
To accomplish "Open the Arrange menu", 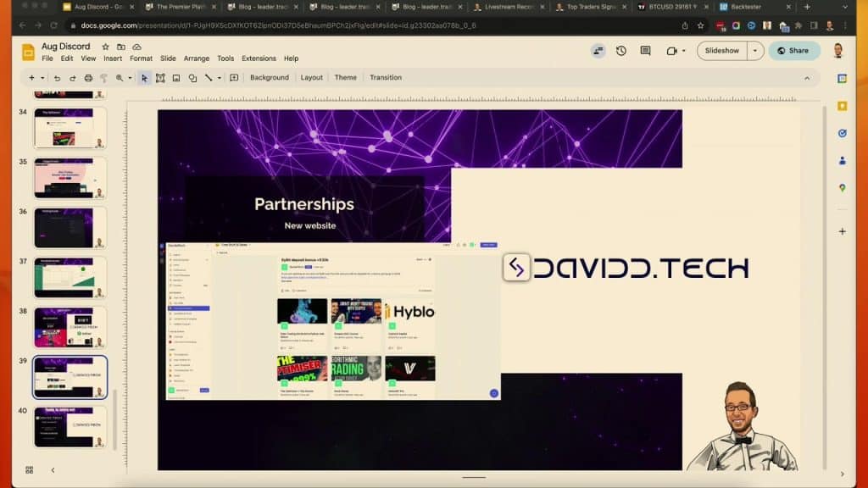I will [x=197, y=58].
